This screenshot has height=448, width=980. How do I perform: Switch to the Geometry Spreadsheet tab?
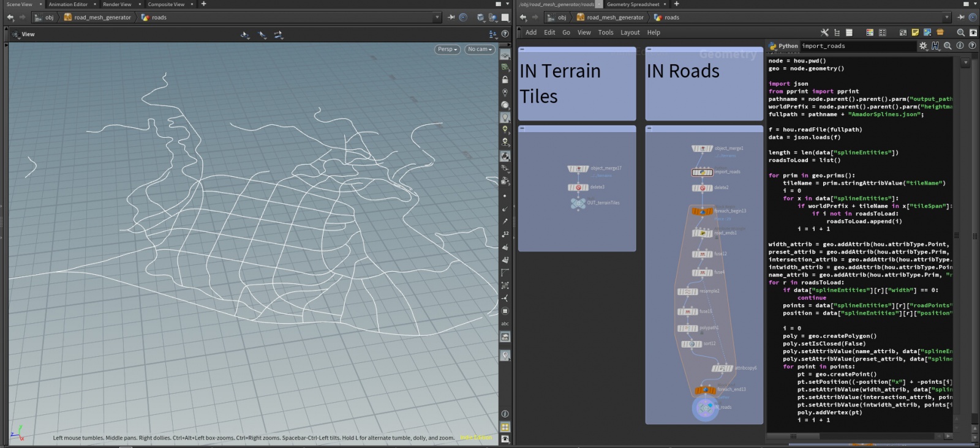(x=633, y=4)
